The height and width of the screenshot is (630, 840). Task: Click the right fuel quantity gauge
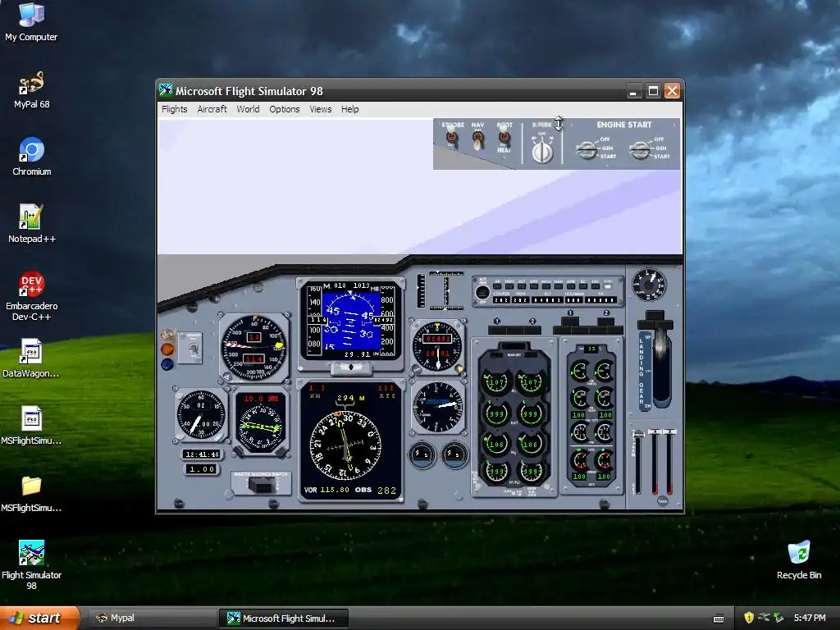tap(454, 454)
